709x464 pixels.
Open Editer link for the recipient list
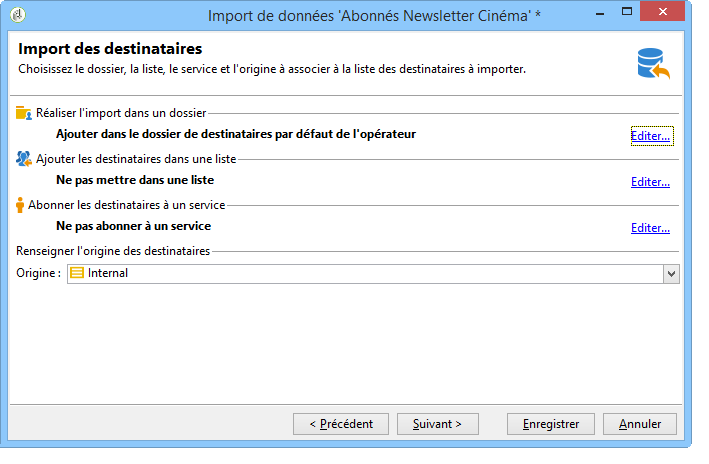[650, 182]
